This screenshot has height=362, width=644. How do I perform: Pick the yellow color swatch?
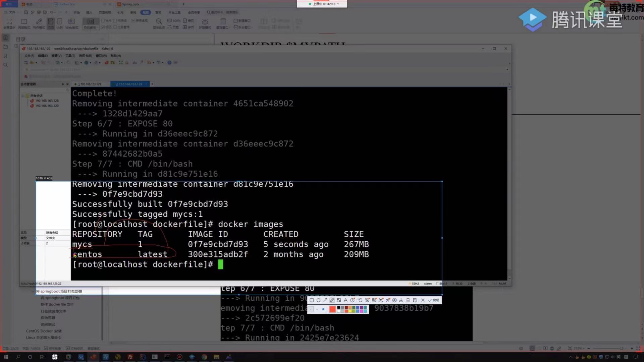click(x=350, y=311)
